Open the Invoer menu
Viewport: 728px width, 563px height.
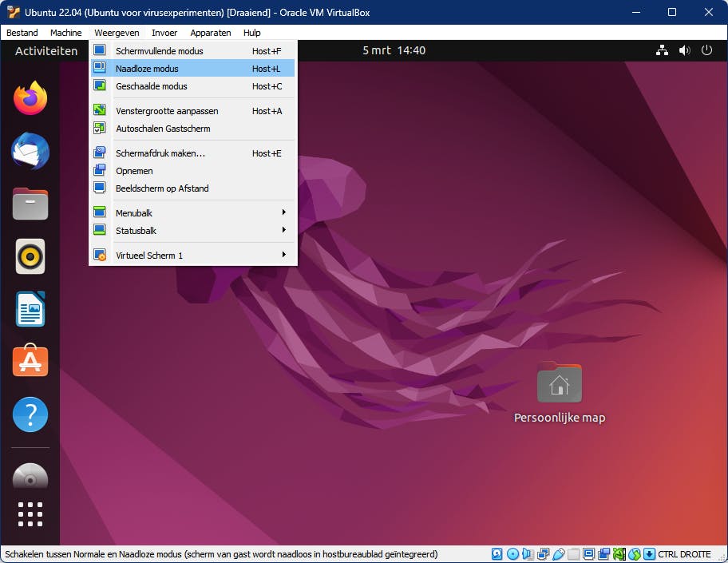tap(164, 33)
